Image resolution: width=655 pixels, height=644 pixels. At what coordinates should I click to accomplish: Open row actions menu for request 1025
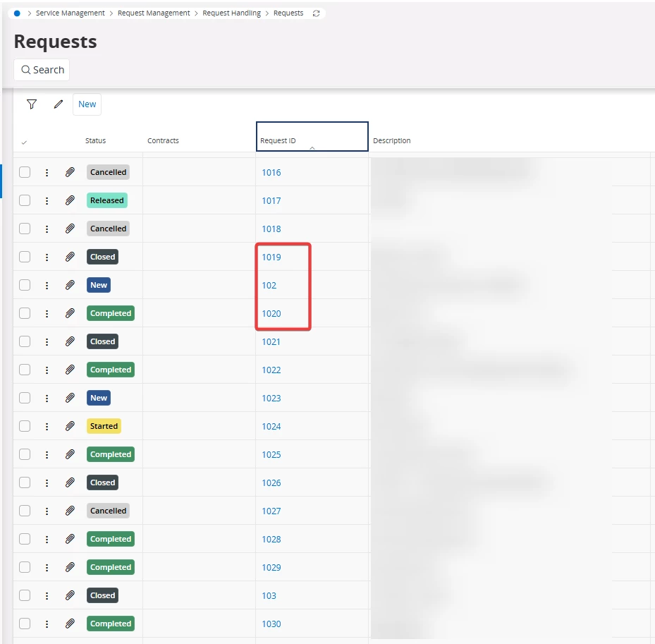coord(47,454)
